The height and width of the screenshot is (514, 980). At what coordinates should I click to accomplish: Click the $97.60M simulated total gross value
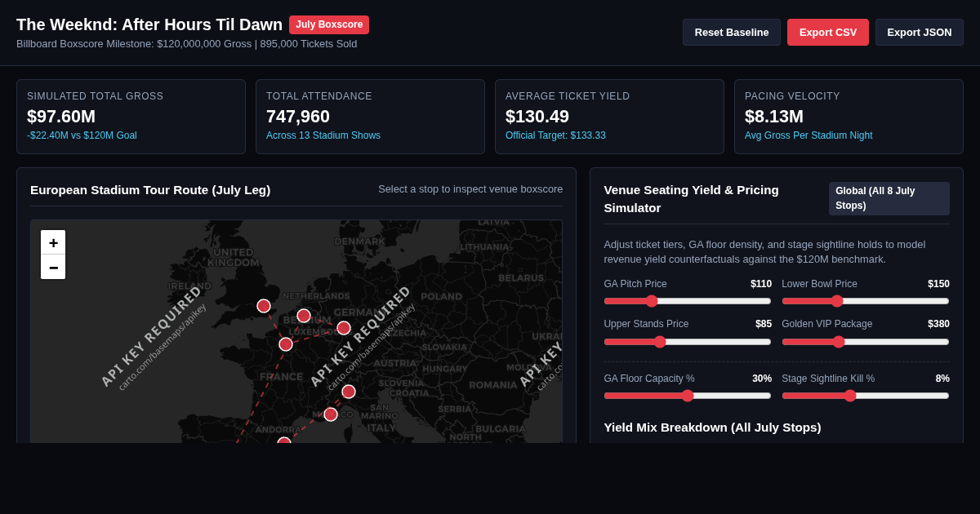pyautogui.click(x=61, y=117)
